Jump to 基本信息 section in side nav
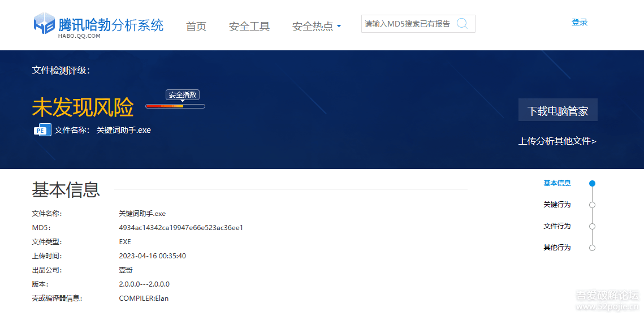 coord(557,183)
